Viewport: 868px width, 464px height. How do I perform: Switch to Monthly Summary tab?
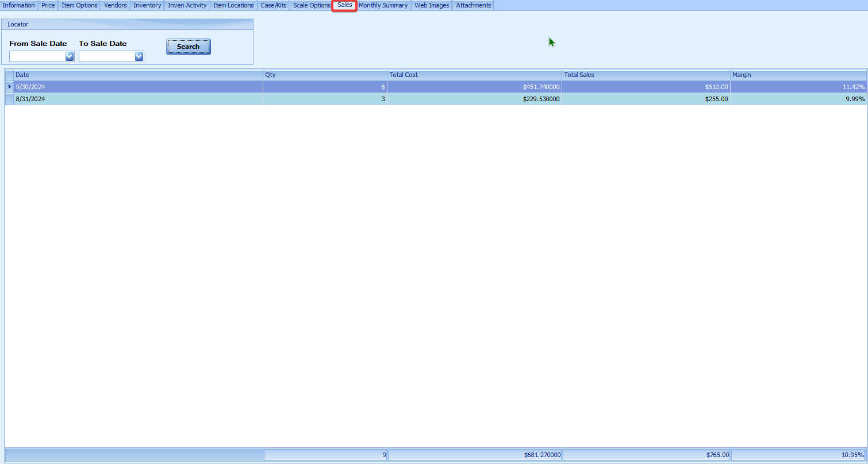(x=383, y=5)
